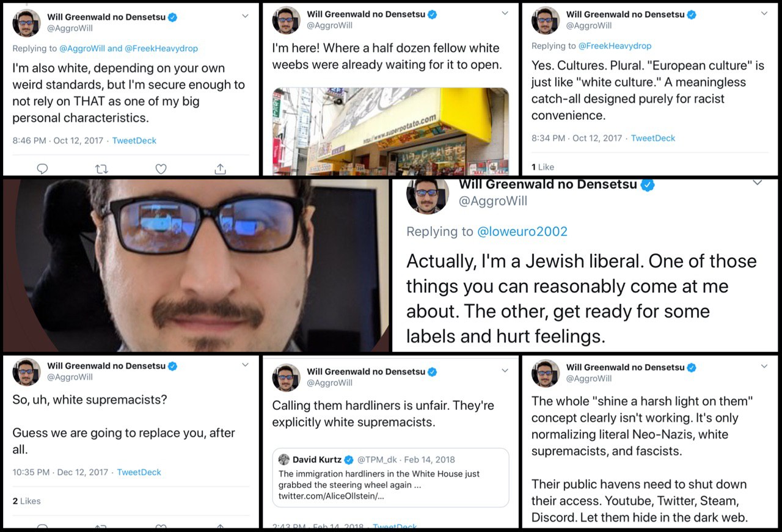The image size is (782, 532).
Task: Open chevron menu on 'Calling them hardliners' tweet
Action: click(505, 370)
